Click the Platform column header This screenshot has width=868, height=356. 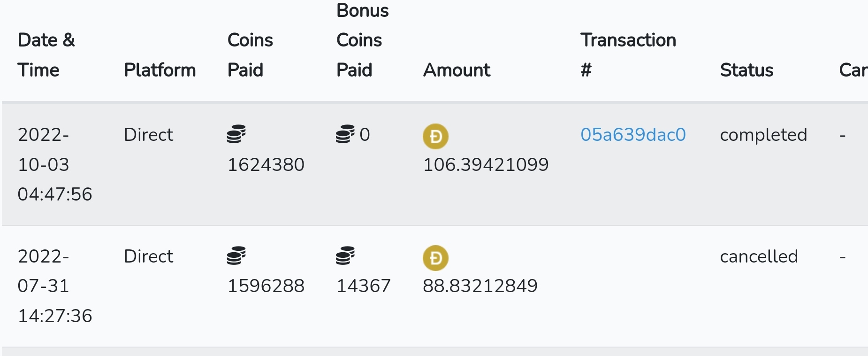tap(160, 70)
